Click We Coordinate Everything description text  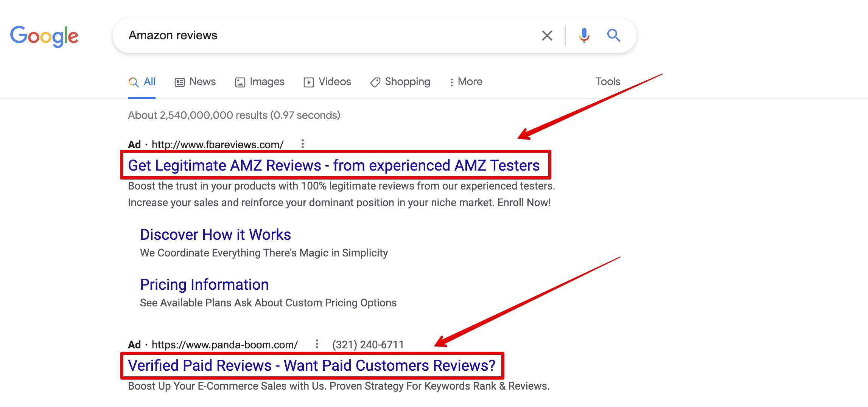(264, 253)
